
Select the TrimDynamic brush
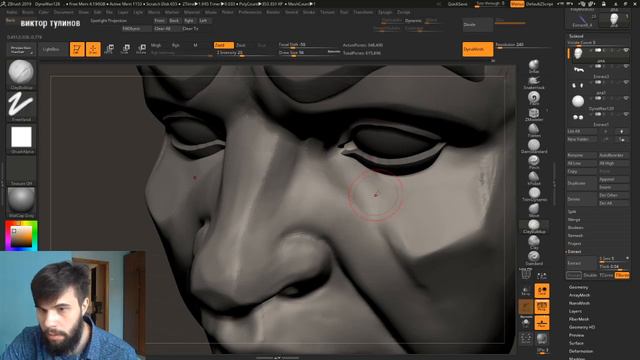coord(533,194)
